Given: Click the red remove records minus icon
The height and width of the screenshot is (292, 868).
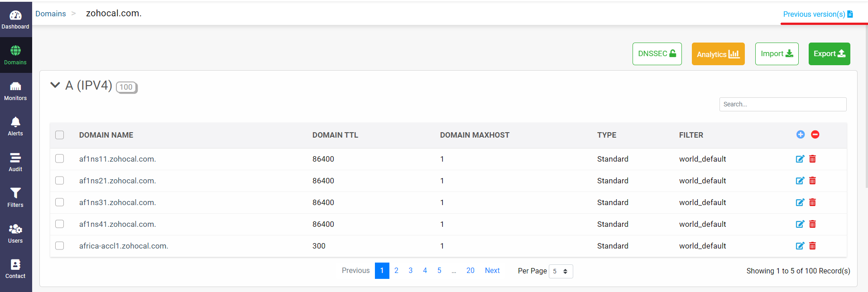Looking at the screenshot, I should (815, 134).
